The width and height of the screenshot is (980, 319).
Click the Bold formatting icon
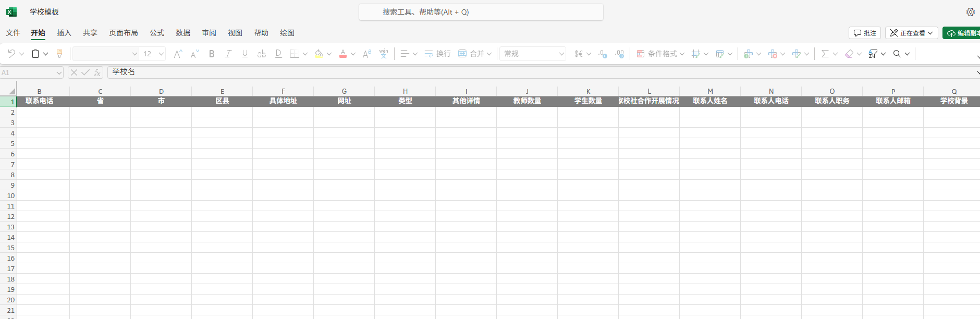[212, 54]
